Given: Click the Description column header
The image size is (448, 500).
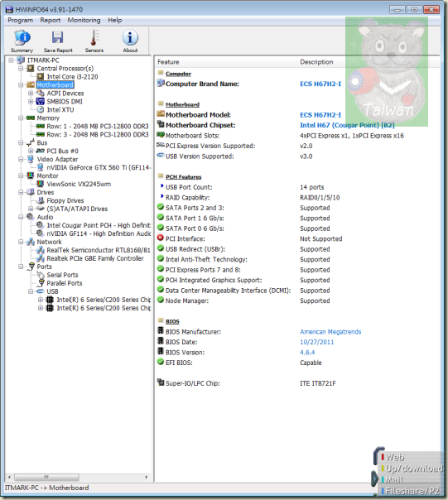Looking at the screenshot, I should tap(363, 62).
